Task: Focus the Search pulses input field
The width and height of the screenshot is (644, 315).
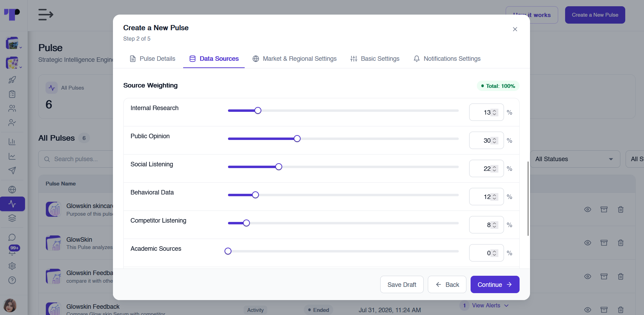Action: point(76,159)
